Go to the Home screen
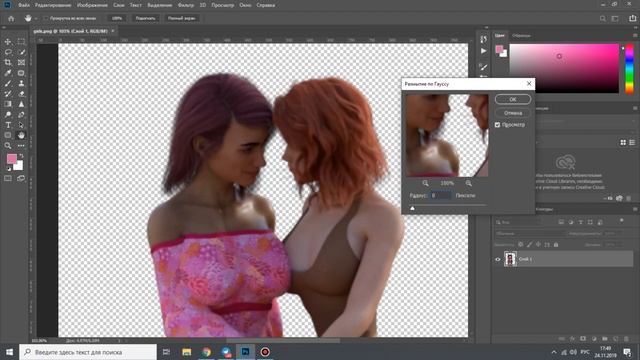The image size is (640, 360). coord(11,18)
